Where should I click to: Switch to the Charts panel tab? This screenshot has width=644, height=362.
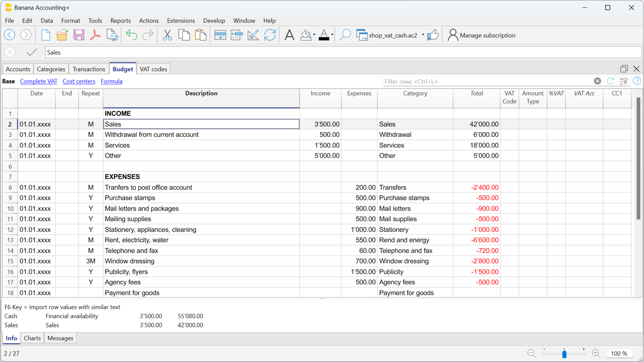tap(32, 338)
